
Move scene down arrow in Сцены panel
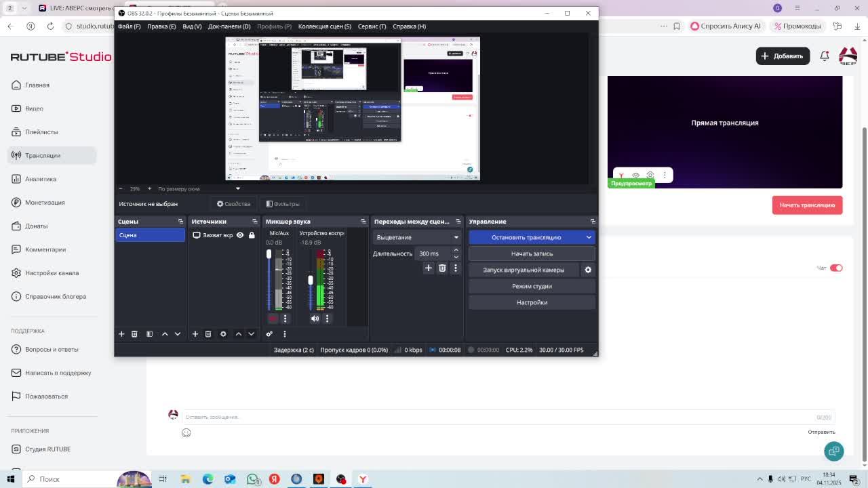click(178, 333)
